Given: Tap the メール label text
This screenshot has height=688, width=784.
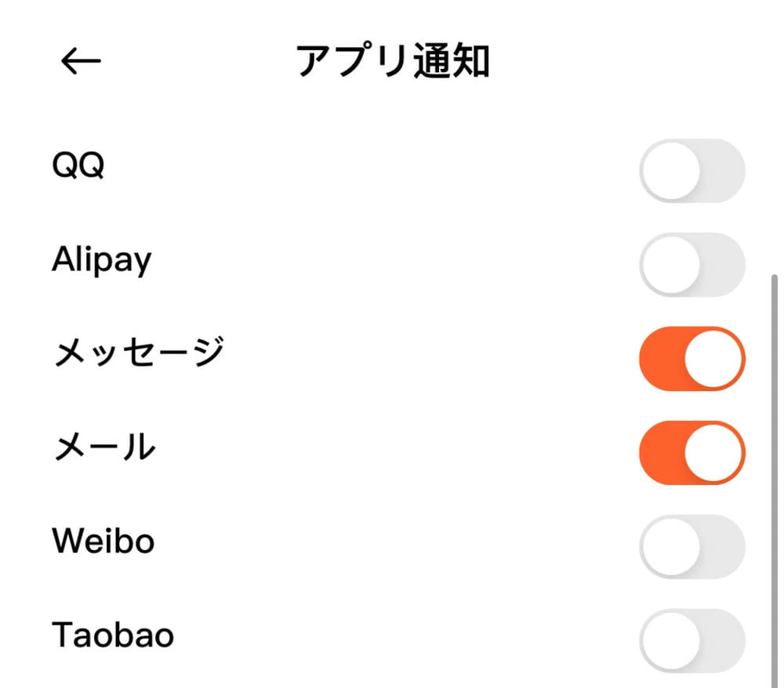Looking at the screenshot, I should click(x=104, y=447).
